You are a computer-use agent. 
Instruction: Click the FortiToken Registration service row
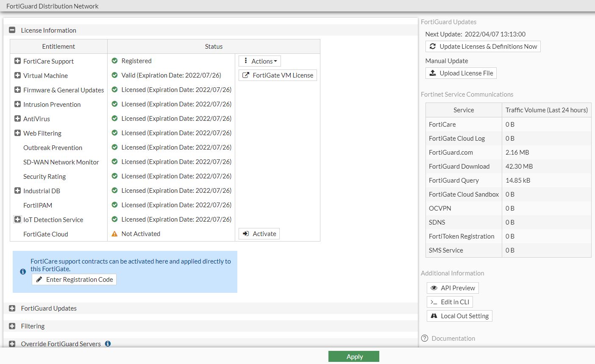click(509, 236)
